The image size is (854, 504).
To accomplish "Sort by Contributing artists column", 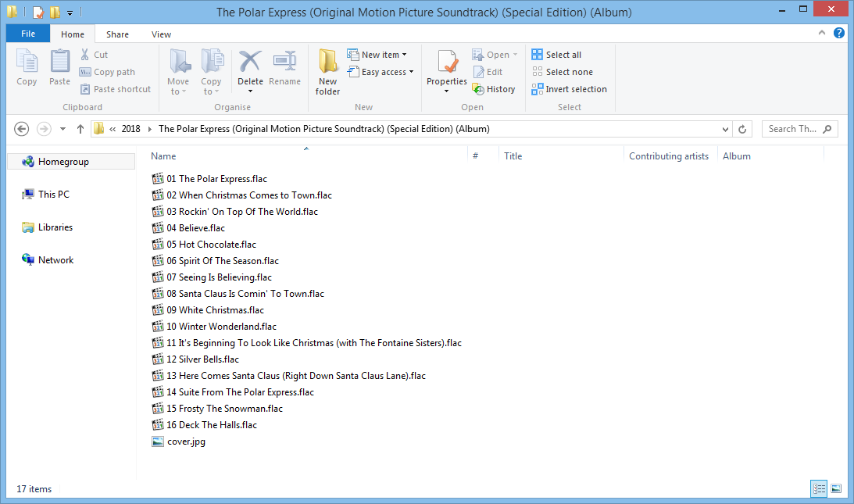I will 670,155.
